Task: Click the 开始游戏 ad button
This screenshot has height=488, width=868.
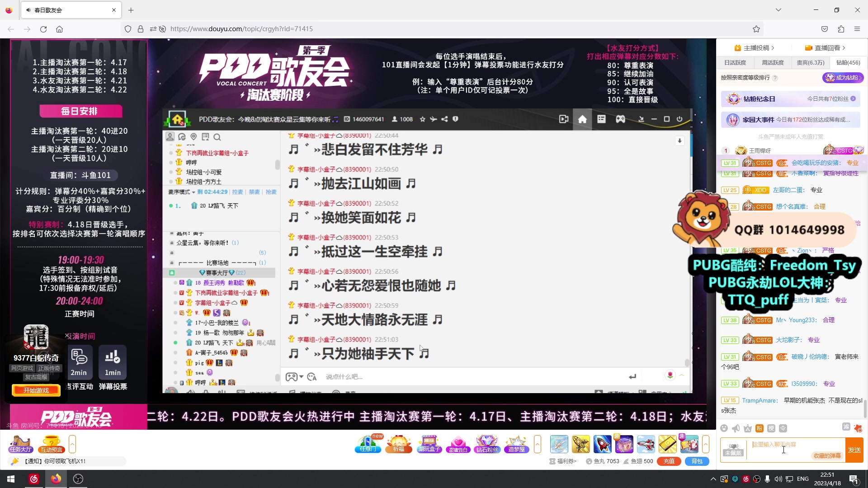Action: [36, 390]
